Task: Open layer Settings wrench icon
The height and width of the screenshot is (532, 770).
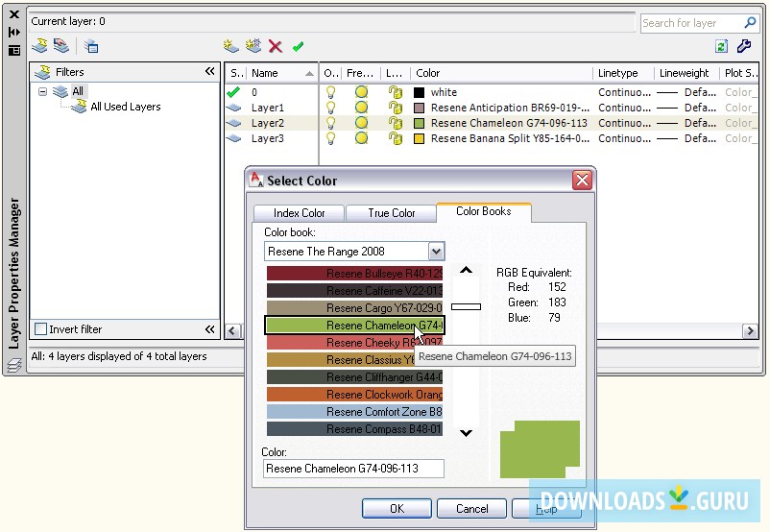Action: pos(744,46)
